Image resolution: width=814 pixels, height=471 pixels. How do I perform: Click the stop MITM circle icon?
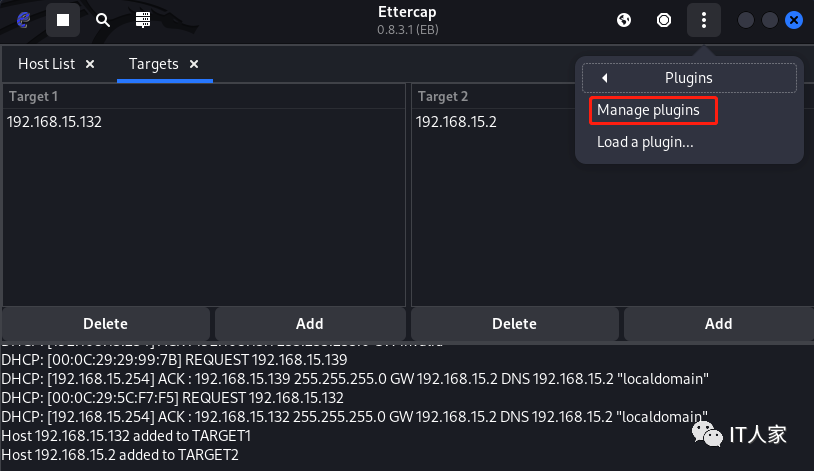point(664,20)
